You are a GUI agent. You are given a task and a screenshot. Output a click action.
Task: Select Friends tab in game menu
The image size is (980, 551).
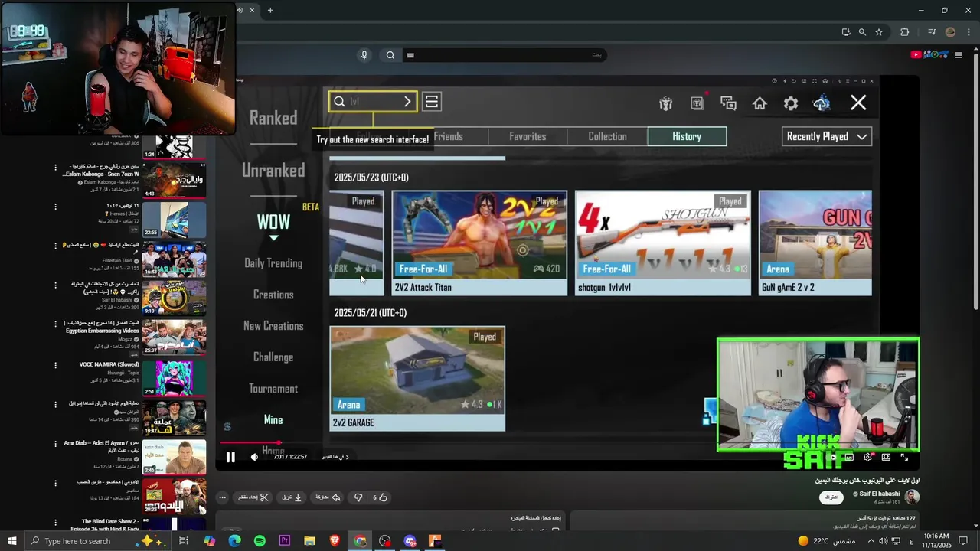tap(449, 136)
